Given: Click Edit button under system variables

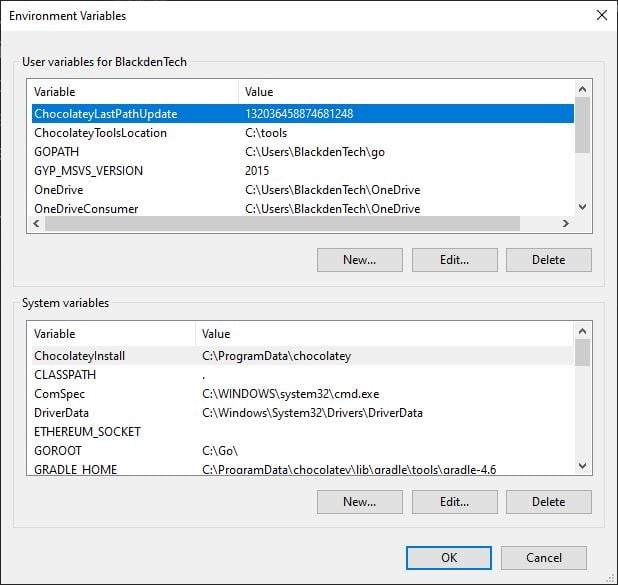Looking at the screenshot, I should (454, 502).
